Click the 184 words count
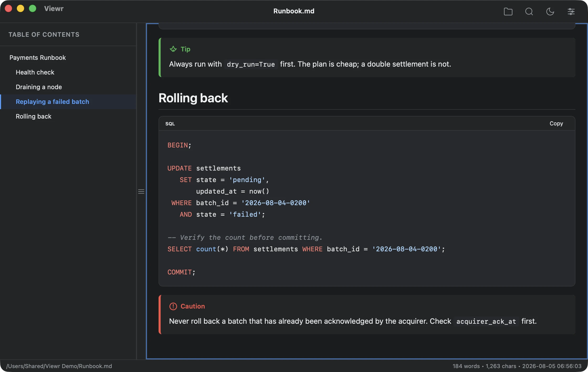Viewport: 588px width, 372px height. (x=466, y=366)
